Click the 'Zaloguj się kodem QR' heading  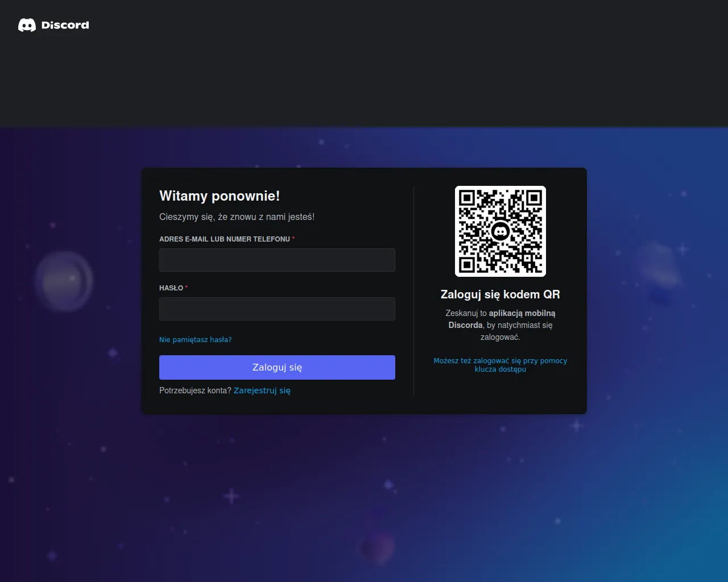(500, 294)
